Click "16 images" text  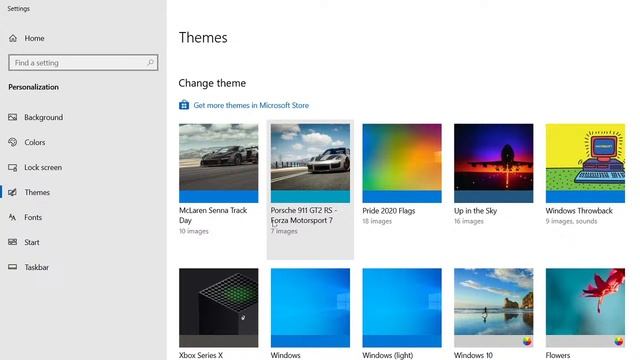click(x=469, y=221)
